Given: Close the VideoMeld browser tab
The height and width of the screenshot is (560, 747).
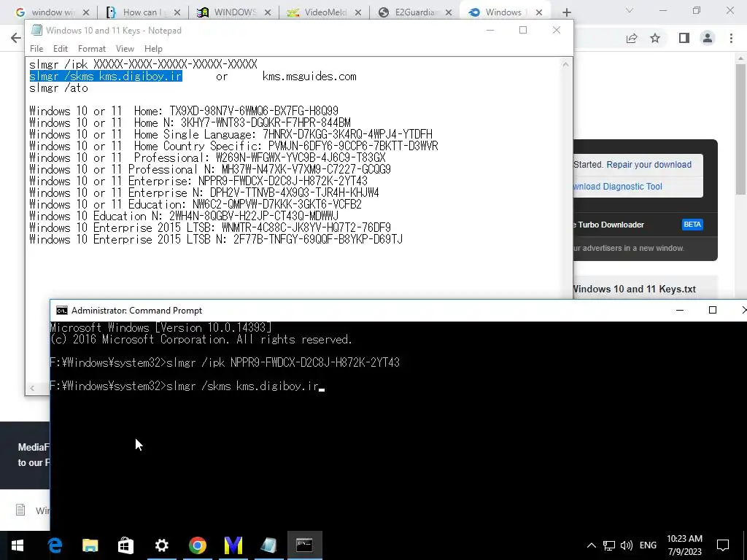Looking at the screenshot, I should coord(357,12).
